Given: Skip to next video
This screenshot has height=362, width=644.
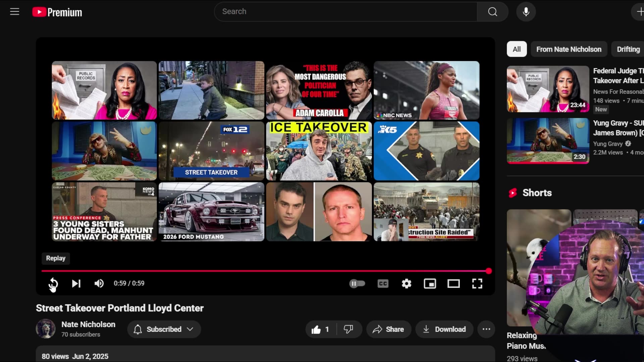Looking at the screenshot, I should click(76, 284).
